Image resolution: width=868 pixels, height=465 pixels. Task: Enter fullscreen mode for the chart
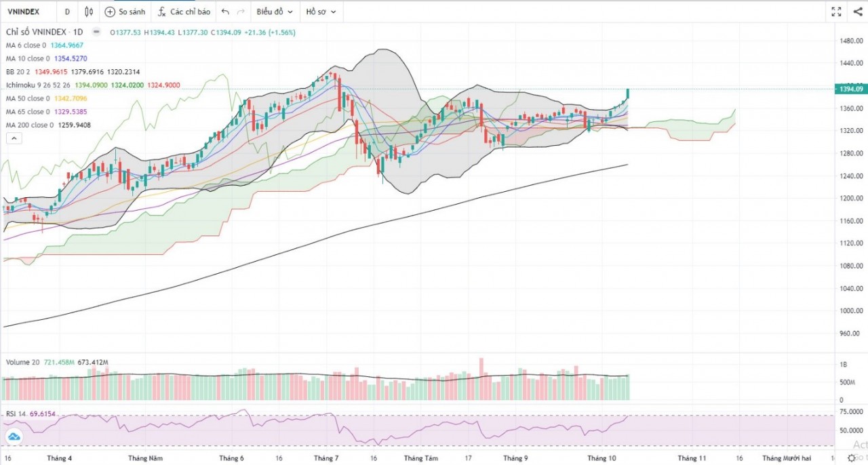[836, 12]
